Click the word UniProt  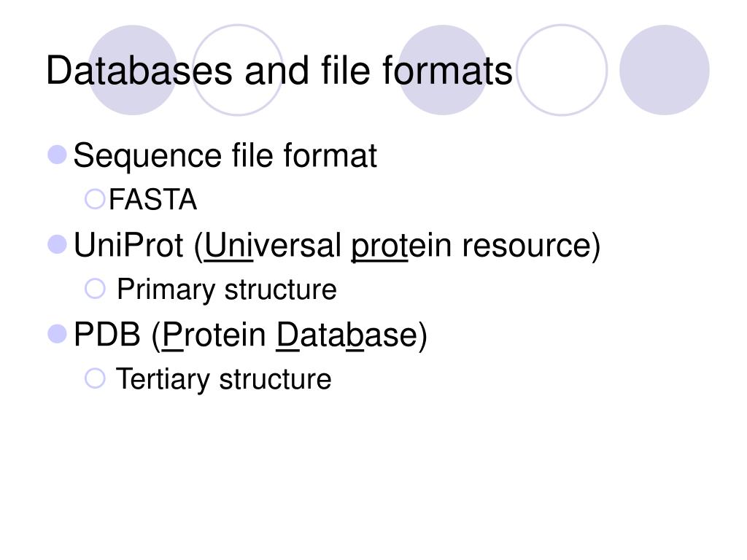coord(128,246)
